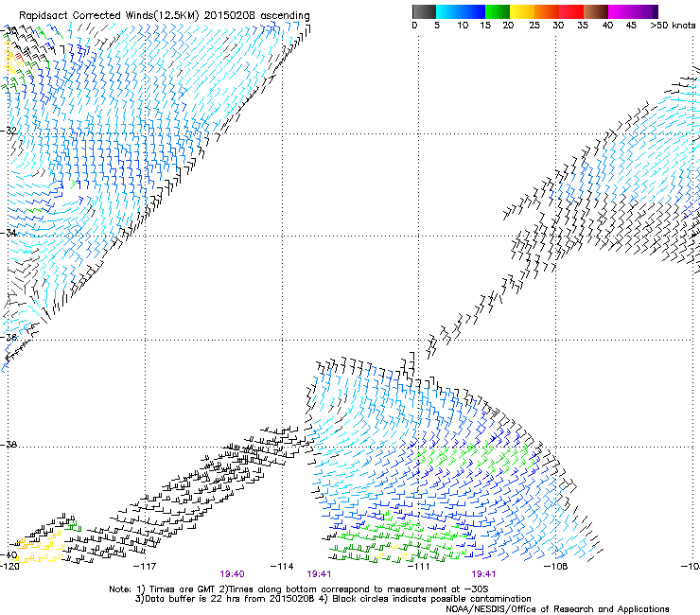Click the '-36' latitude axis label
The width and height of the screenshot is (700, 615).
tap(9, 337)
